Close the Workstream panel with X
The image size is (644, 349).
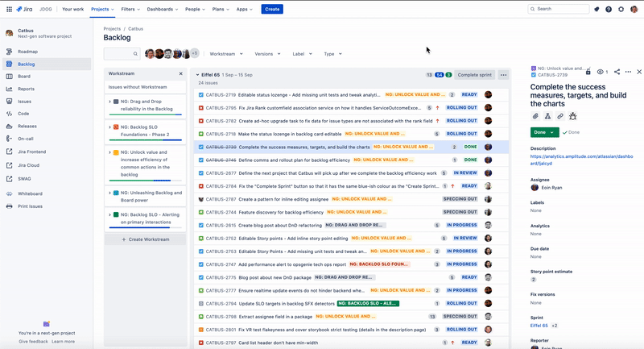click(180, 73)
